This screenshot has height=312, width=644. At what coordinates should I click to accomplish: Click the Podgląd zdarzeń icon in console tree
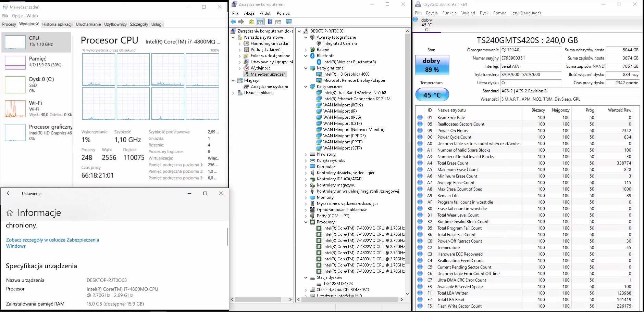(x=246, y=50)
